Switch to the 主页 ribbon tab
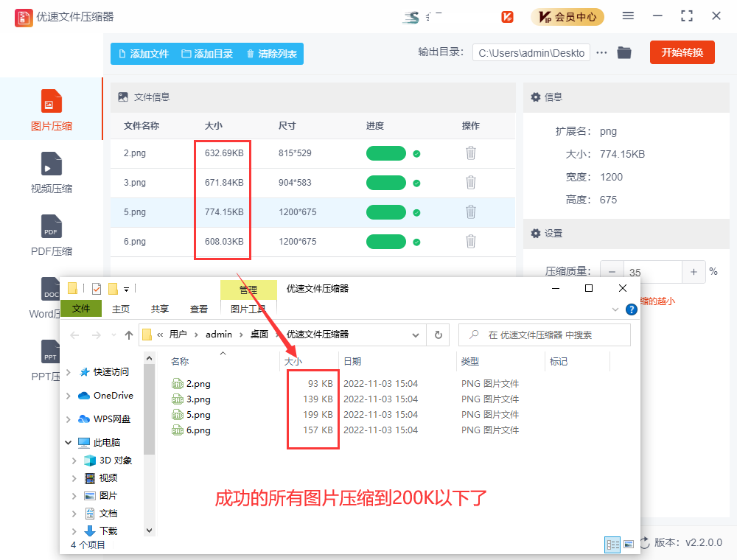 (x=121, y=309)
